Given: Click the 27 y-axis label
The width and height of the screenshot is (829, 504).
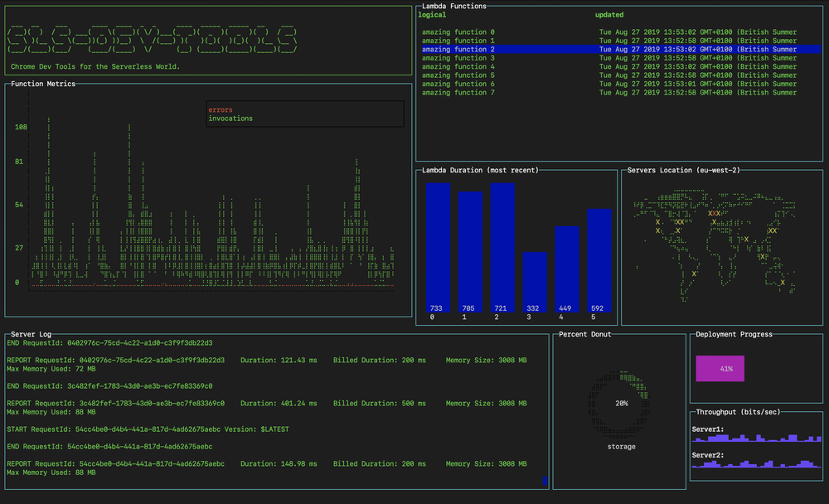Looking at the screenshot, I should pyautogui.click(x=19, y=248).
